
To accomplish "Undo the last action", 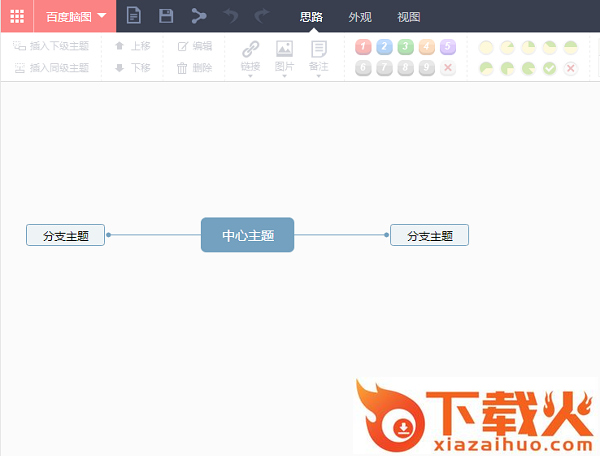I will [231, 16].
